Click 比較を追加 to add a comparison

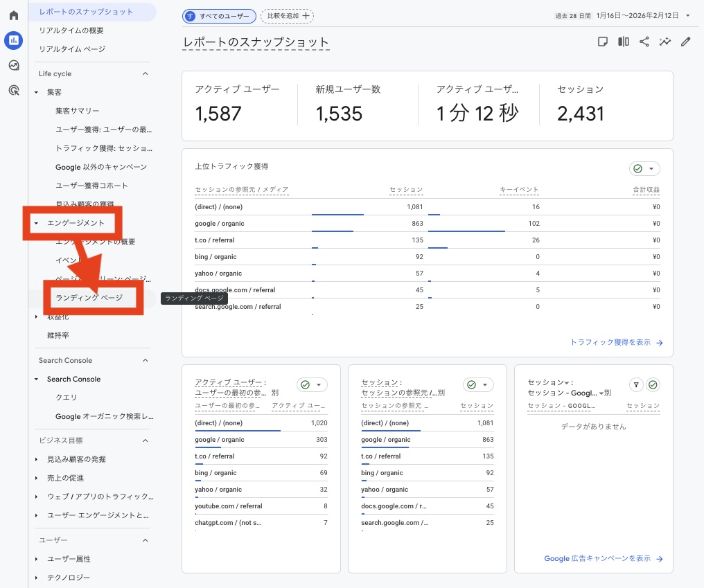[286, 15]
